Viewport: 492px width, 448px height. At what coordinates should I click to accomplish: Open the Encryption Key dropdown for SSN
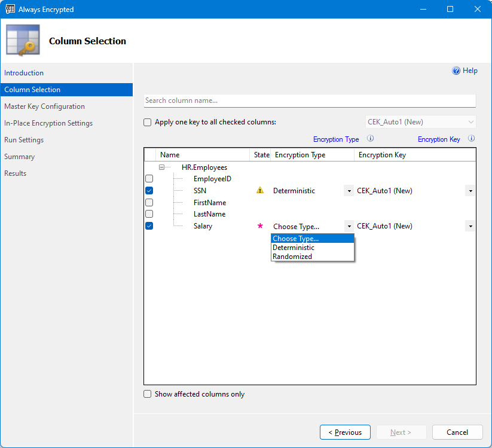[x=470, y=190]
